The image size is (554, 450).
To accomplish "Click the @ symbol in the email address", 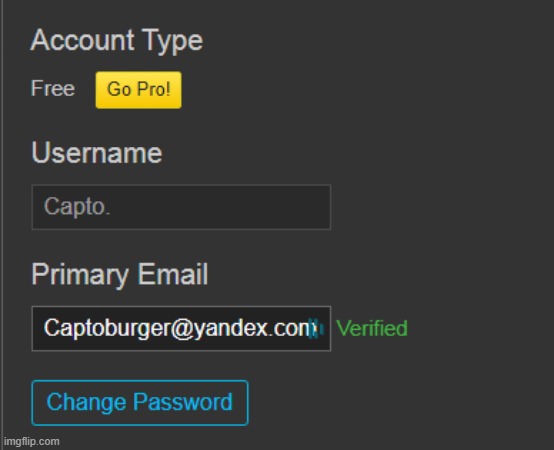I will tap(182, 329).
